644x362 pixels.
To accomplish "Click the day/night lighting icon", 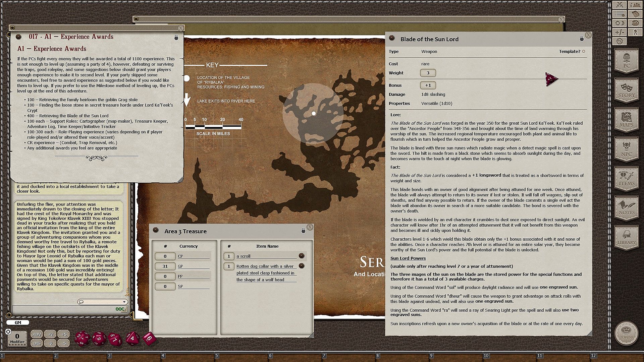I will (x=620, y=23).
